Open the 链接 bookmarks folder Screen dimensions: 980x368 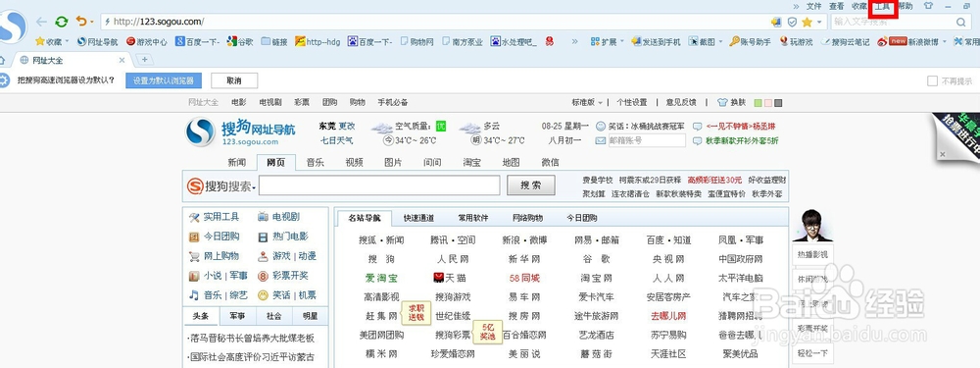(x=274, y=42)
